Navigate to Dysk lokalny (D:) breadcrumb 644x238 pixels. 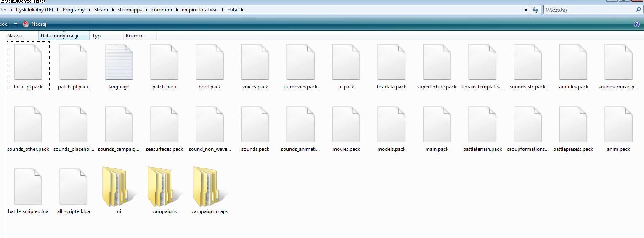[34, 10]
